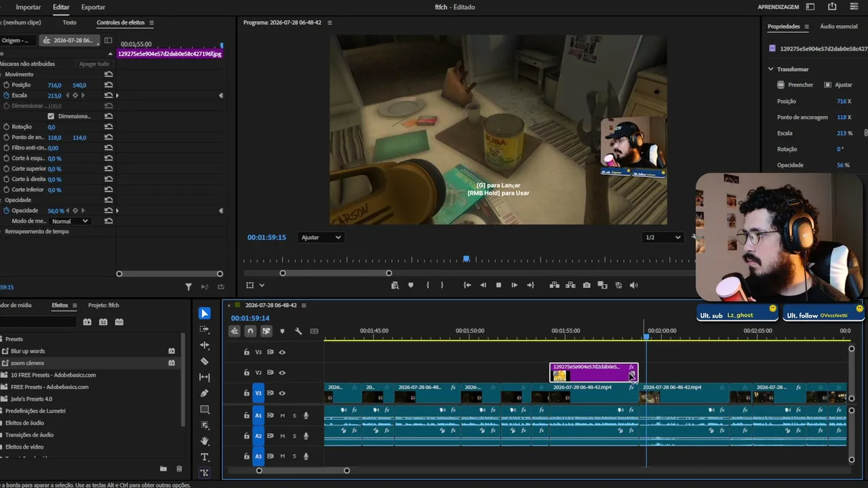
Task: Mark Out point in Program monitor
Action: pyautogui.click(x=442, y=285)
